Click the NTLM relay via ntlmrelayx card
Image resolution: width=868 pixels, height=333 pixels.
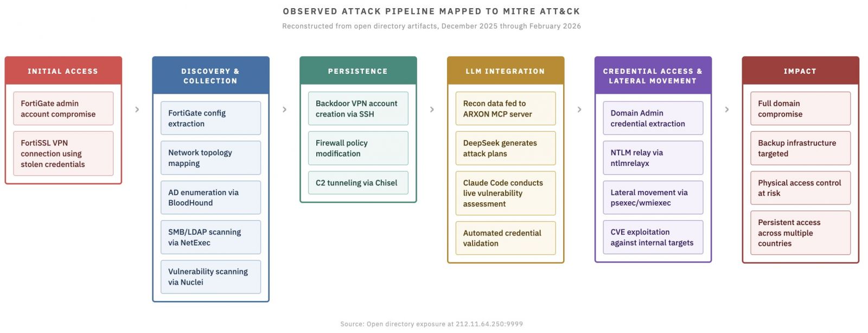[653, 158]
